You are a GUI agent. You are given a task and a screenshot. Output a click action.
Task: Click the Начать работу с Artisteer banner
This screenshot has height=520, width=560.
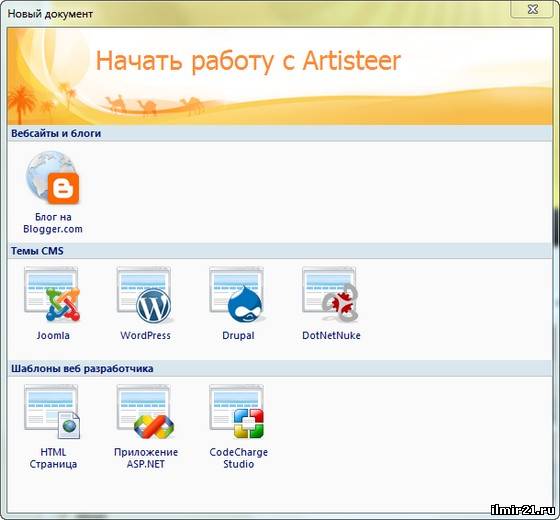pyautogui.click(x=280, y=76)
